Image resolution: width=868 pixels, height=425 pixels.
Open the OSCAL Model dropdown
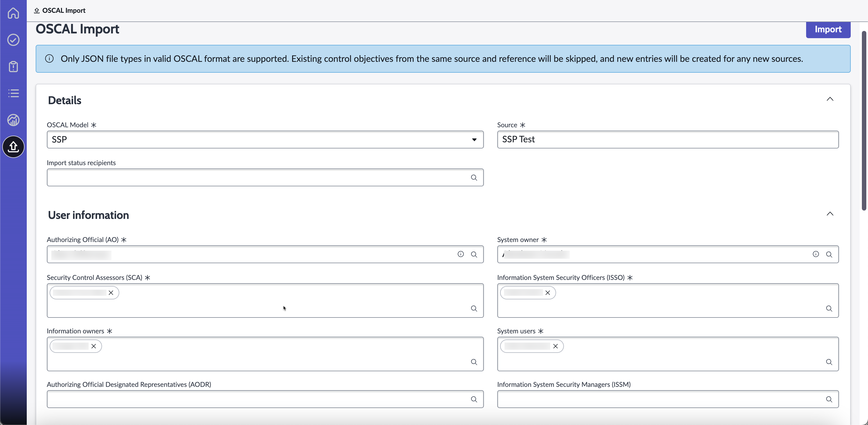click(265, 140)
